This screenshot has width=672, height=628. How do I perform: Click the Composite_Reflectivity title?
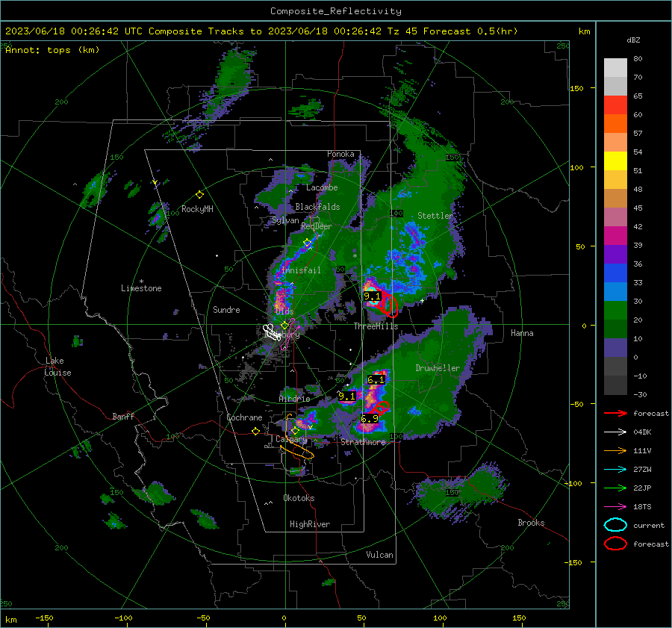[x=335, y=11]
